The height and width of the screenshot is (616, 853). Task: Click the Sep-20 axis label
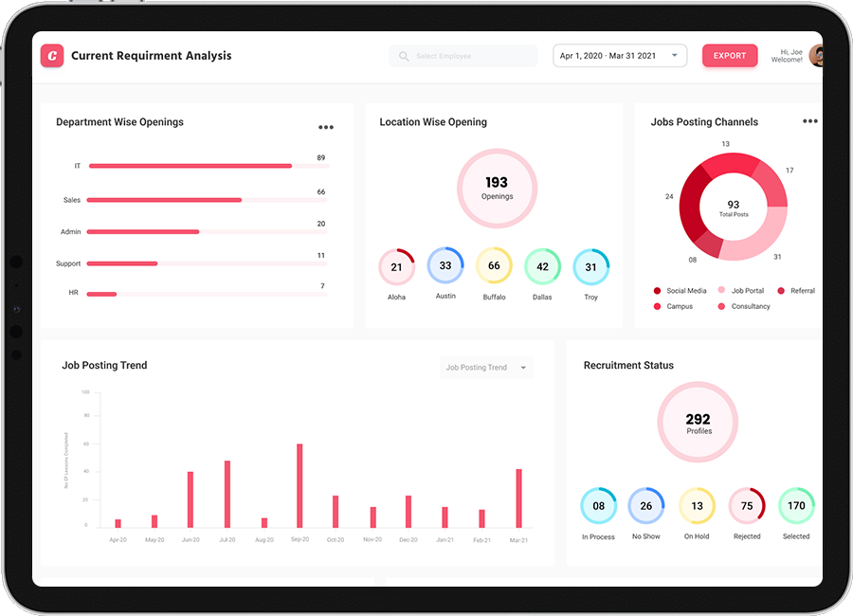[299, 539]
